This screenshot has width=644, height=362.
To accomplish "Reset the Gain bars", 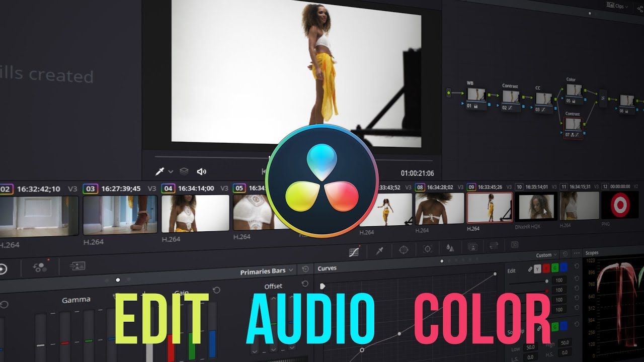I will [x=216, y=290].
